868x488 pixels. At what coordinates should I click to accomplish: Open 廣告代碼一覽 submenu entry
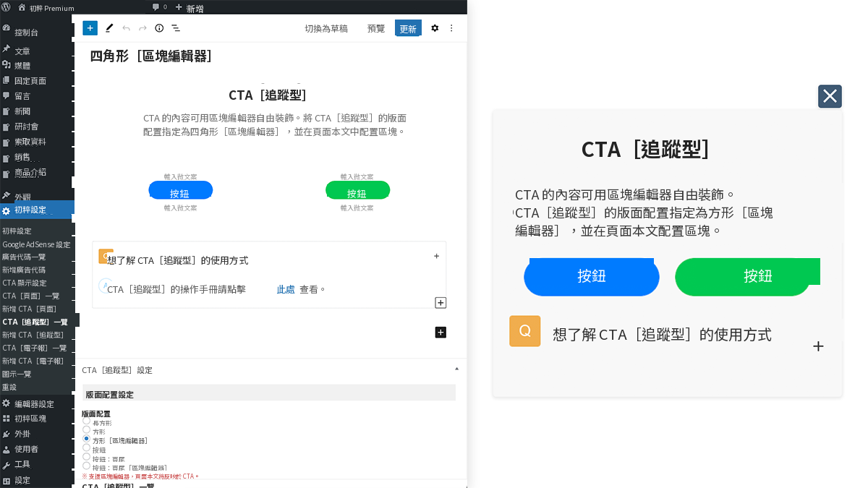point(24,257)
